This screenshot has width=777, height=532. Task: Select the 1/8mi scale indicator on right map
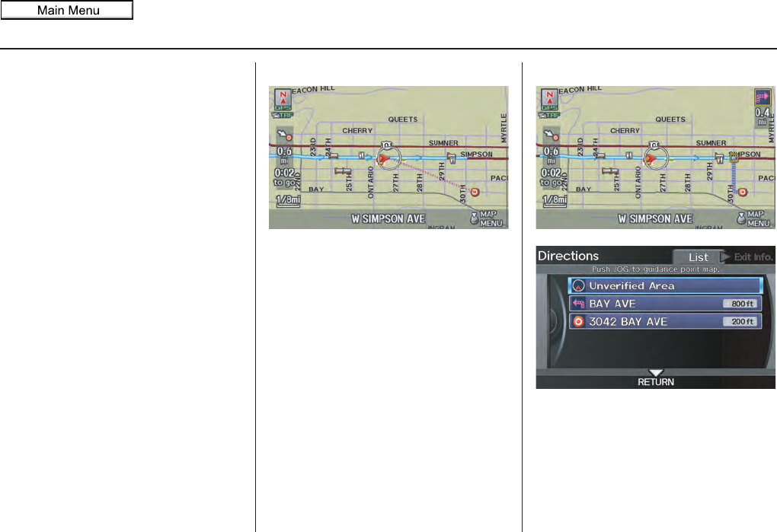click(x=555, y=200)
